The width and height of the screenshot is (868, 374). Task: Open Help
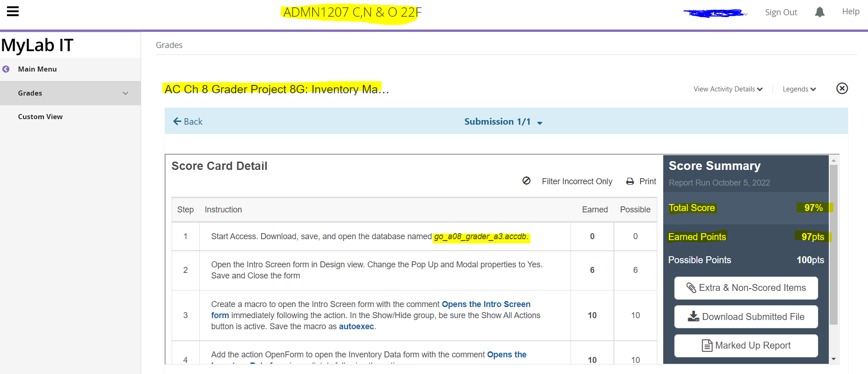tap(850, 12)
